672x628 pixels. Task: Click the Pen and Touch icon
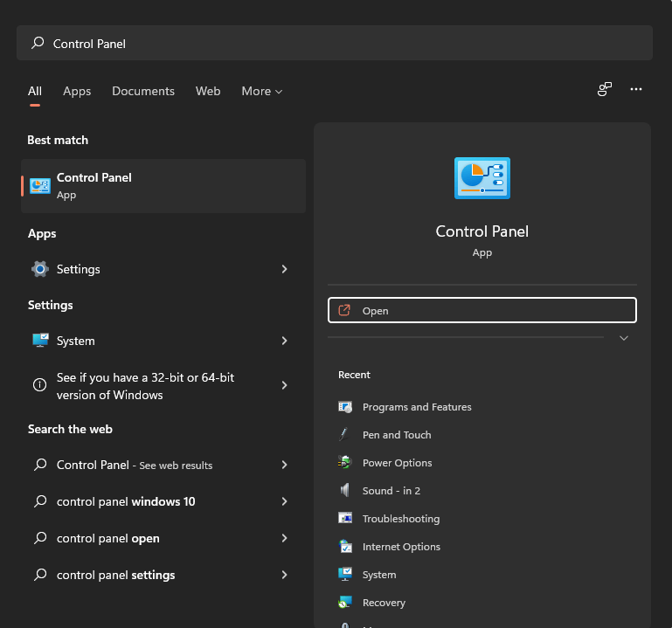point(343,435)
